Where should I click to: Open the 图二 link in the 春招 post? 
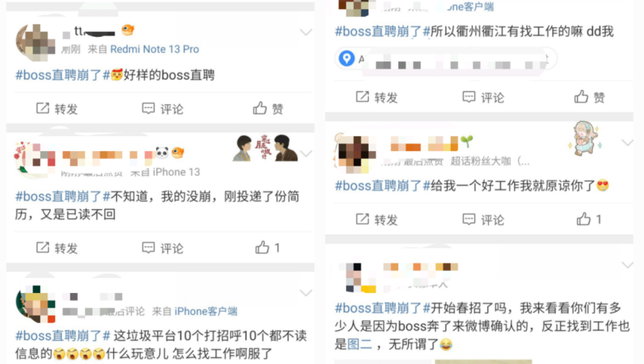coord(359,344)
